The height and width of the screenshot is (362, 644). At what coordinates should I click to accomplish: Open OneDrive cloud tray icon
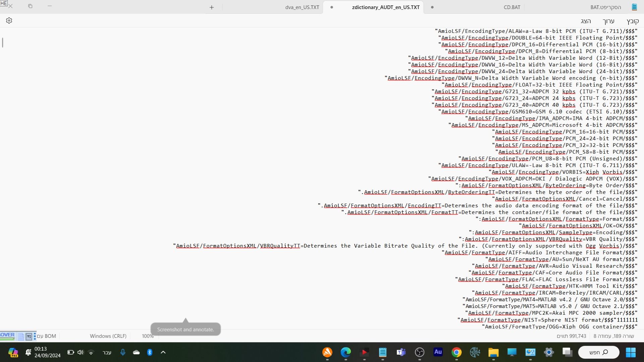click(136, 352)
